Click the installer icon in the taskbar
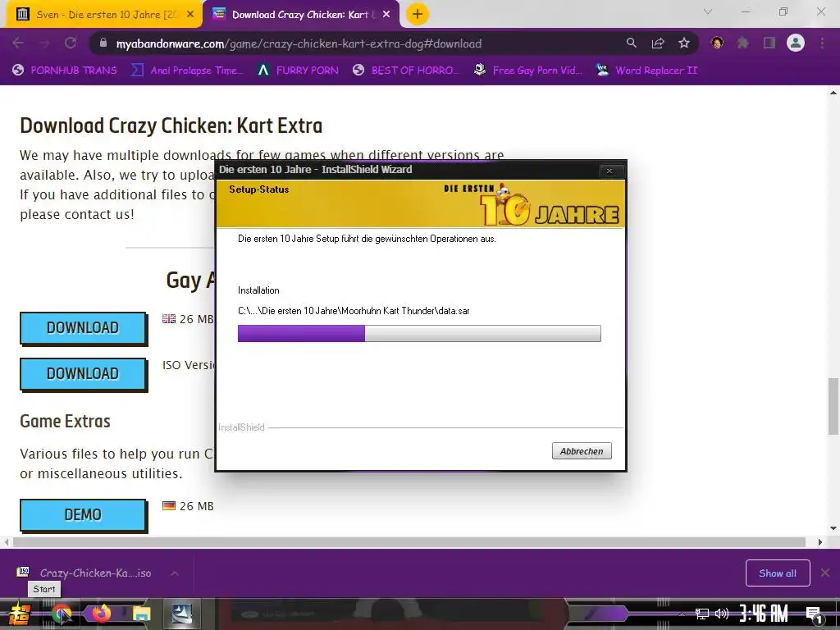 [x=181, y=614]
